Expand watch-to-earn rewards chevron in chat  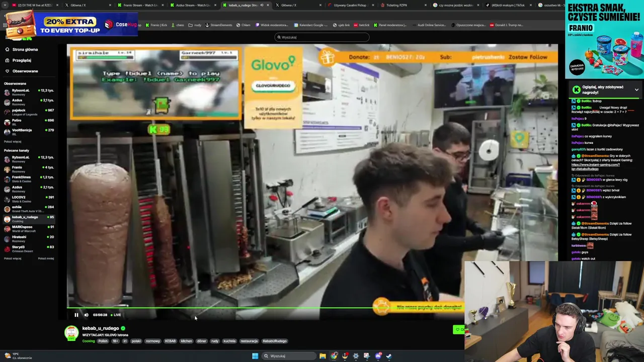(636, 90)
